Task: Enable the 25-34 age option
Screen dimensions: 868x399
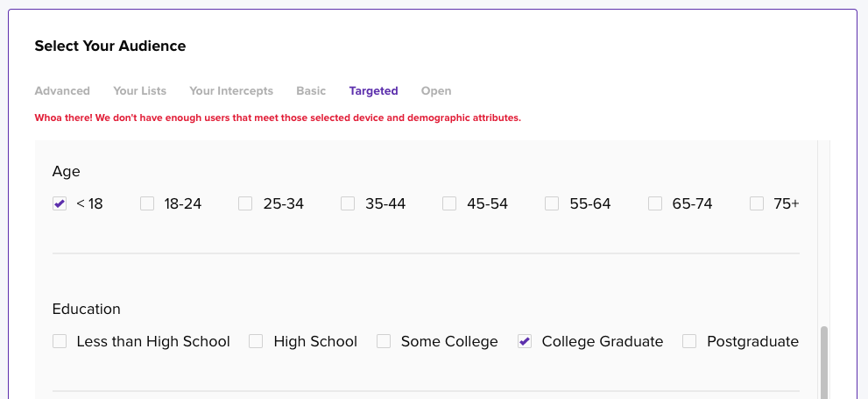Action: click(x=245, y=203)
